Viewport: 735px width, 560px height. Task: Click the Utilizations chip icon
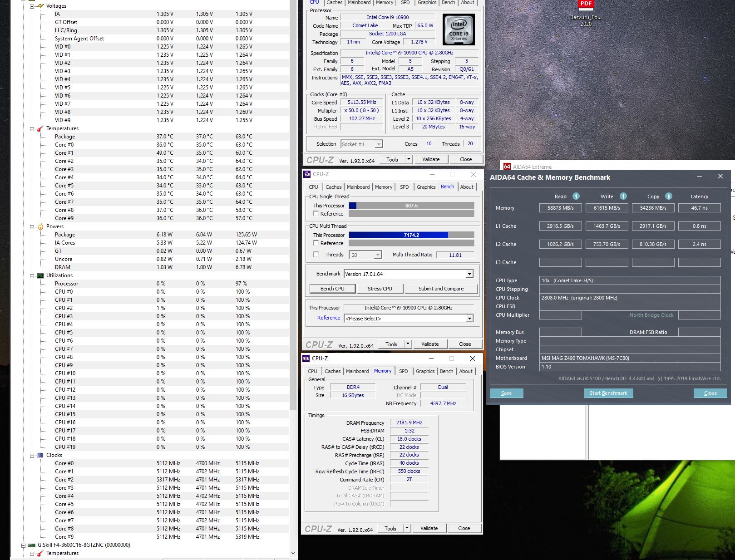pos(40,275)
